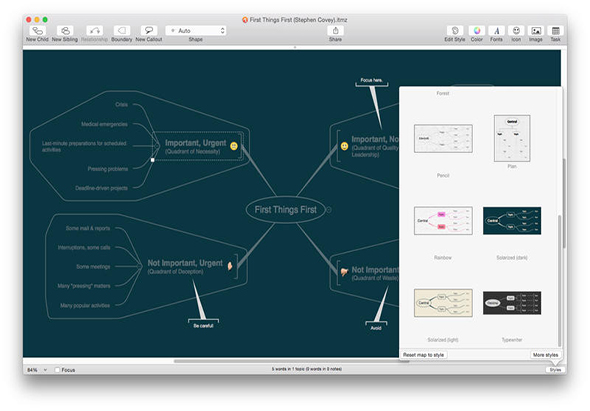
Task: Choose the Rainbow style thumbnail
Action: tap(443, 221)
